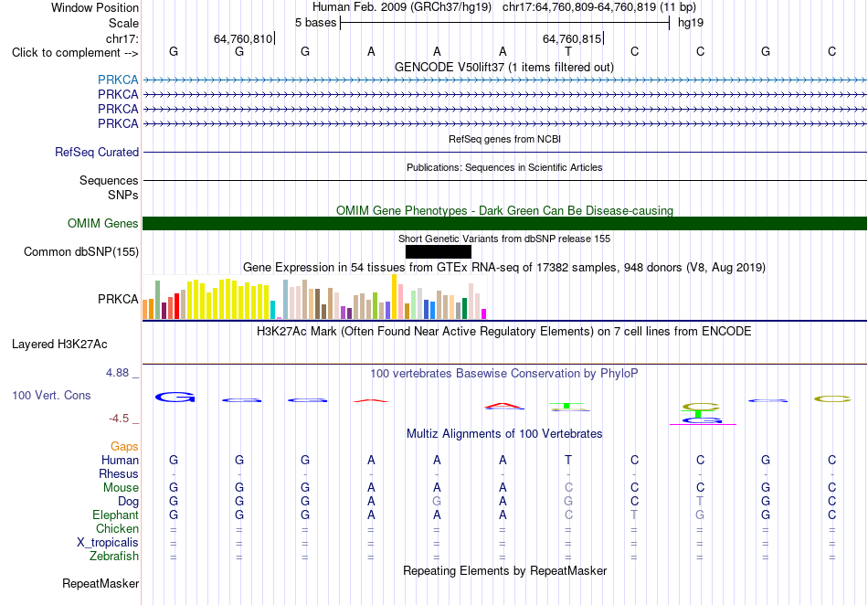The image size is (868, 605).
Task: Click the 64,760,810 position marker
Action: click(243, 38)
